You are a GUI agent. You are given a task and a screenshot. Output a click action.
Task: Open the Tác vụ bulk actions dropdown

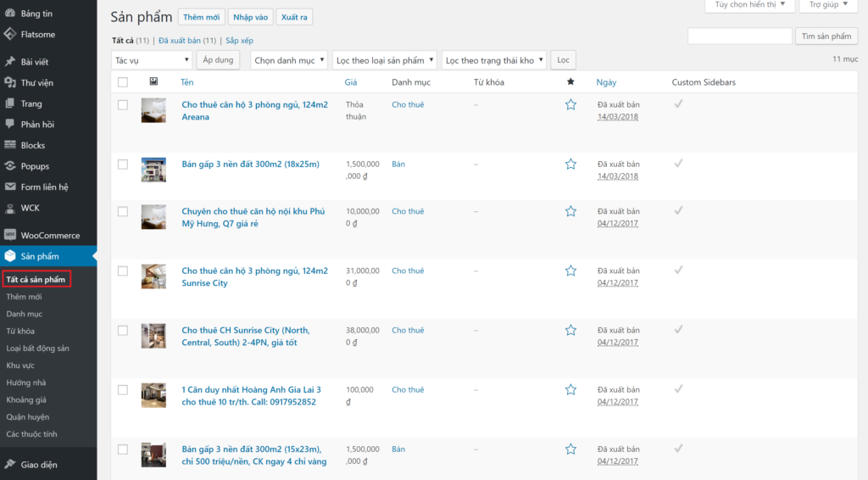pos(152,60)
